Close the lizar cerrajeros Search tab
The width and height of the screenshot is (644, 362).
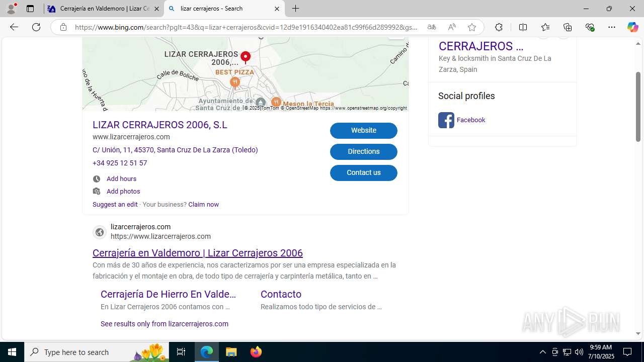[x=277, y=9]
